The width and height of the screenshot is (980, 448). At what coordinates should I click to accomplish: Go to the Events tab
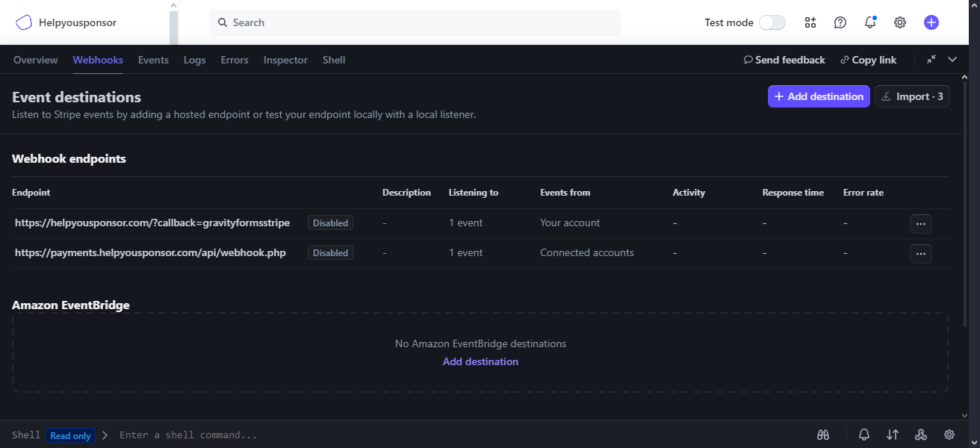pos(153,60)
